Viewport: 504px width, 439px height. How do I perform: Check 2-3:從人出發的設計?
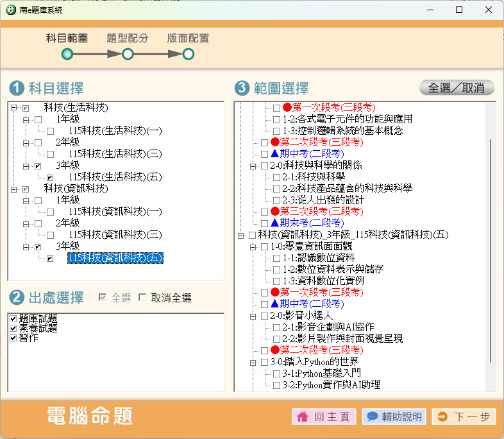click(x=276, y=201)
